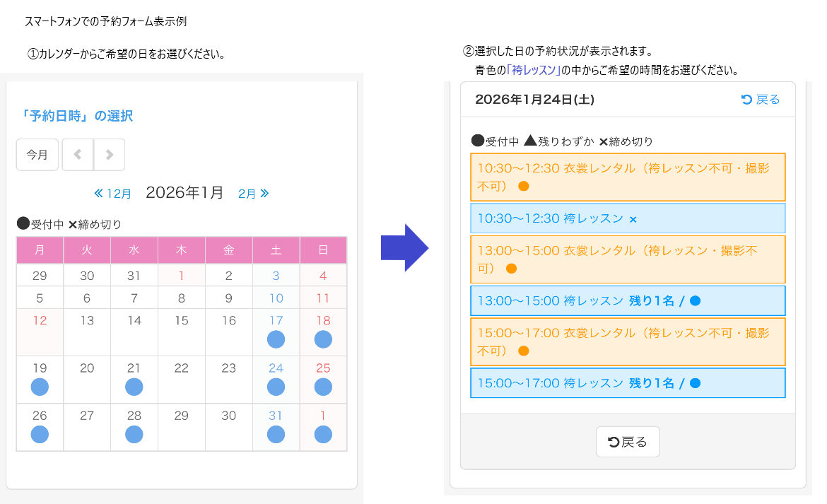Go to 2月 via the link
Image resolution: width=827 pixels, height=504 pixels.
coord(253,194)
